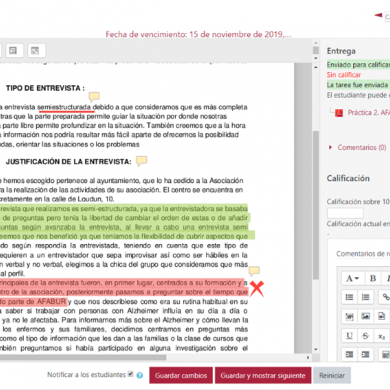Click help icon beside notify checkbox
Viewport: 390px width, 390px height.
pos(140,375)
